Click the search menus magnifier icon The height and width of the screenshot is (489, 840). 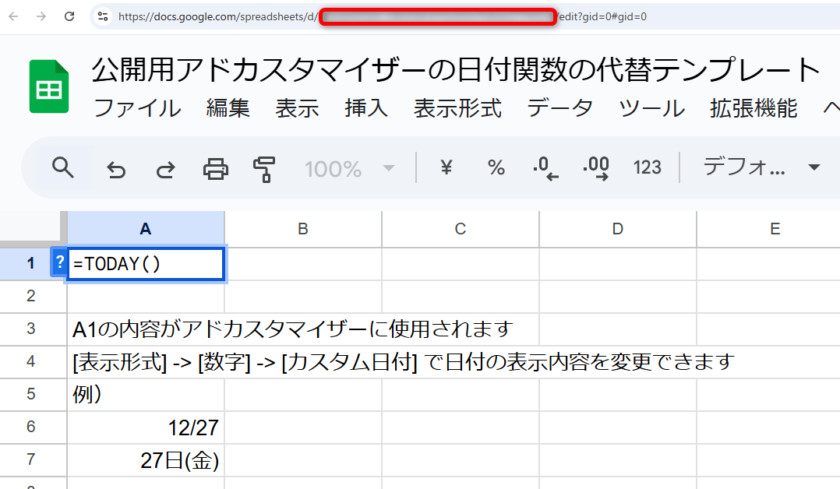pos(63,167)
